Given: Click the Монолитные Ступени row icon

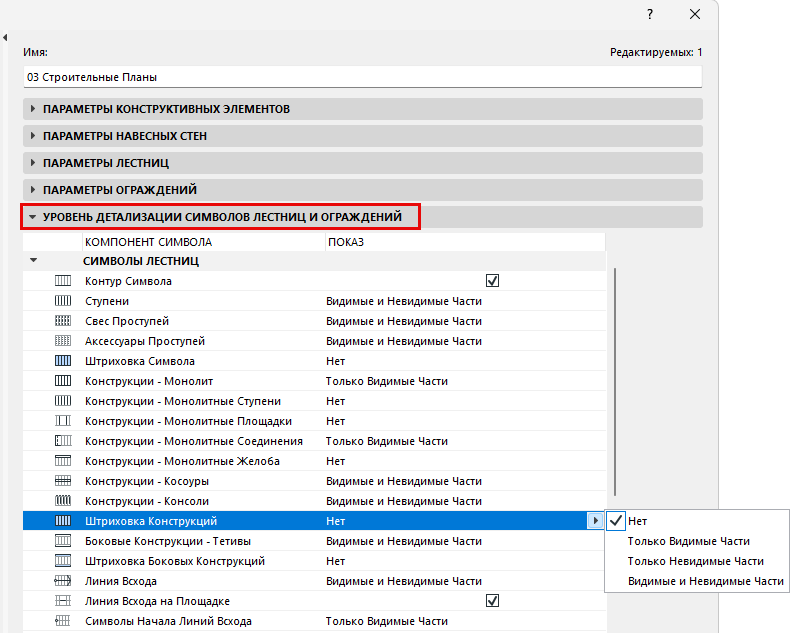Looking at the screenshot, I should coord(63,400).
